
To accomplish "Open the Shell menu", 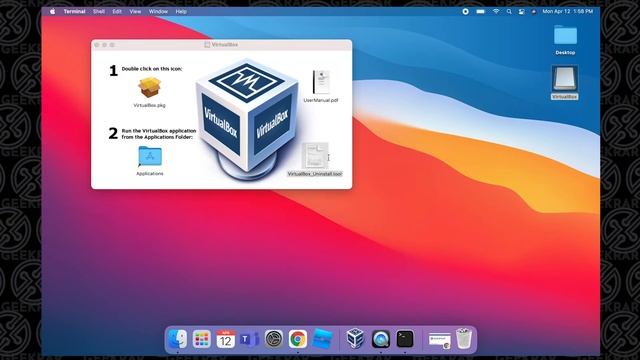I will point(99,11).
